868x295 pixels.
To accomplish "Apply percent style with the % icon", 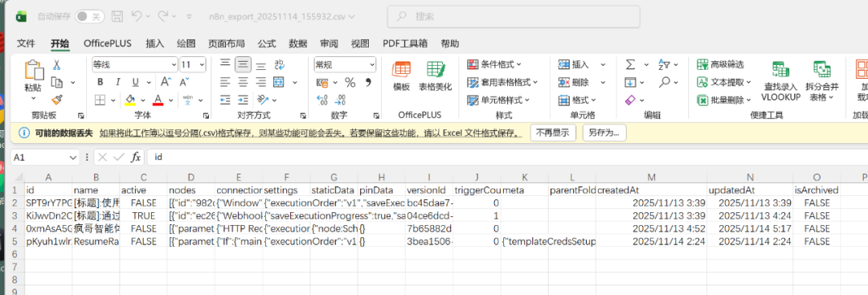I will coord(350,83).
